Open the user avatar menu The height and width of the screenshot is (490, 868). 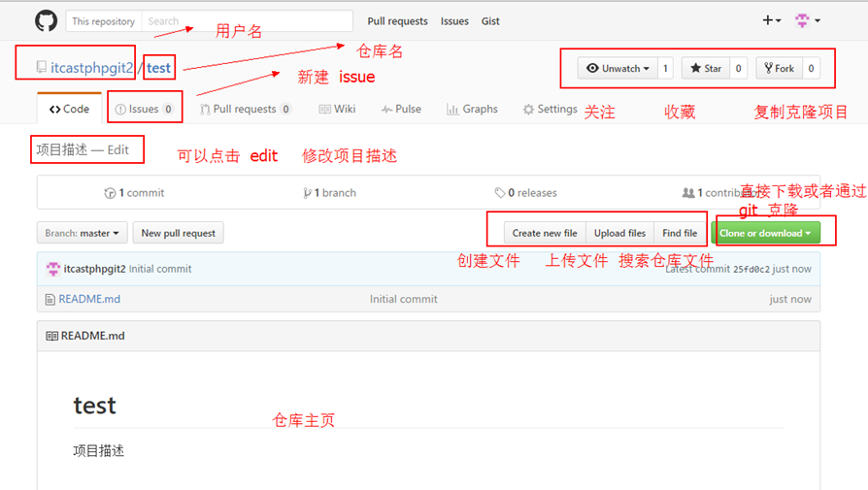(807, 20)
